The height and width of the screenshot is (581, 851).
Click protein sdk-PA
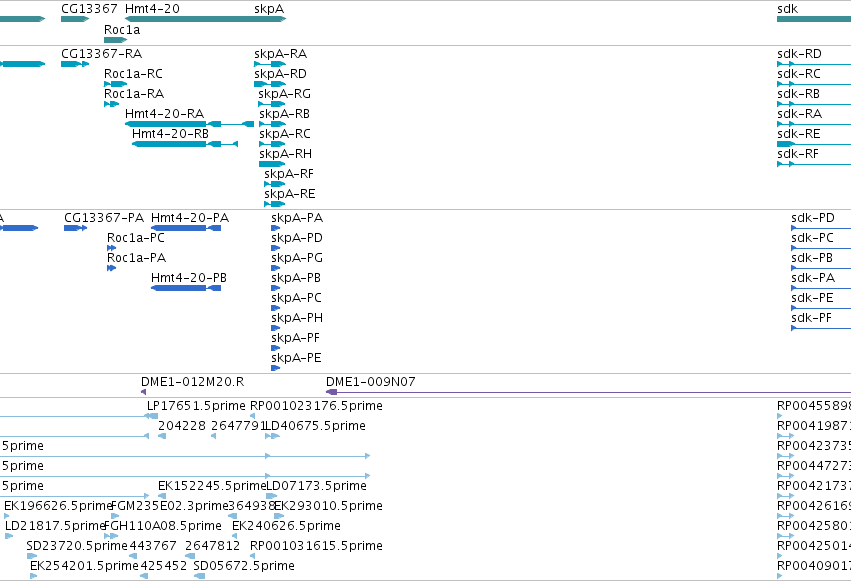tap(813, 278)
